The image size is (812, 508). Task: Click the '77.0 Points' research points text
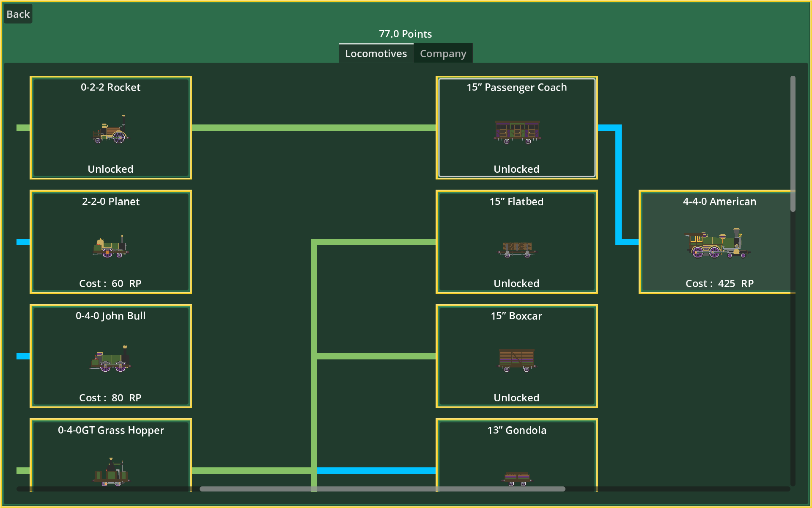(406, 34)
